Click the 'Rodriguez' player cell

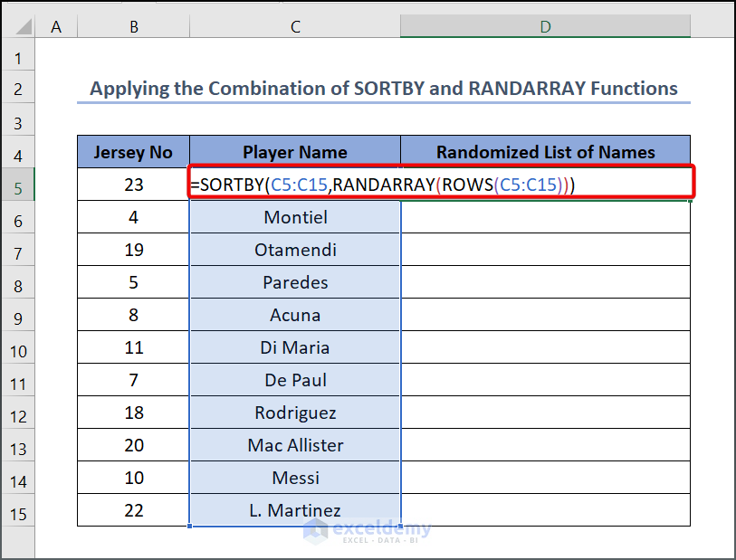(295, 413)
